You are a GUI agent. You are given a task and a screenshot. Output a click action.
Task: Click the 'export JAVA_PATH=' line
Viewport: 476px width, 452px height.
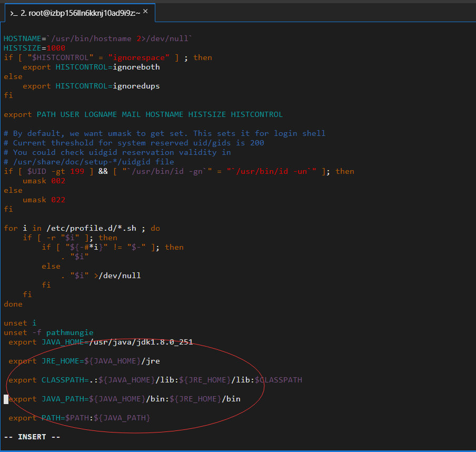[124, 399]
